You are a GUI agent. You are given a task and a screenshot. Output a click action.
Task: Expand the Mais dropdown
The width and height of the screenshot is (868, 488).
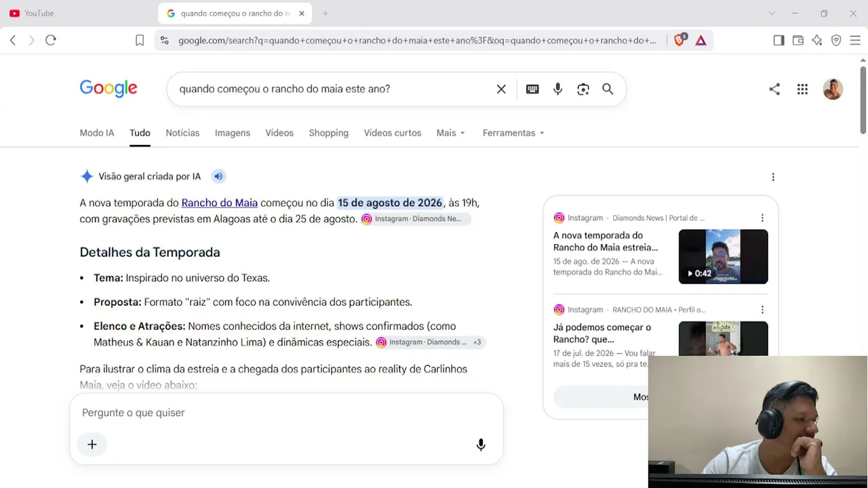(451, 133)
